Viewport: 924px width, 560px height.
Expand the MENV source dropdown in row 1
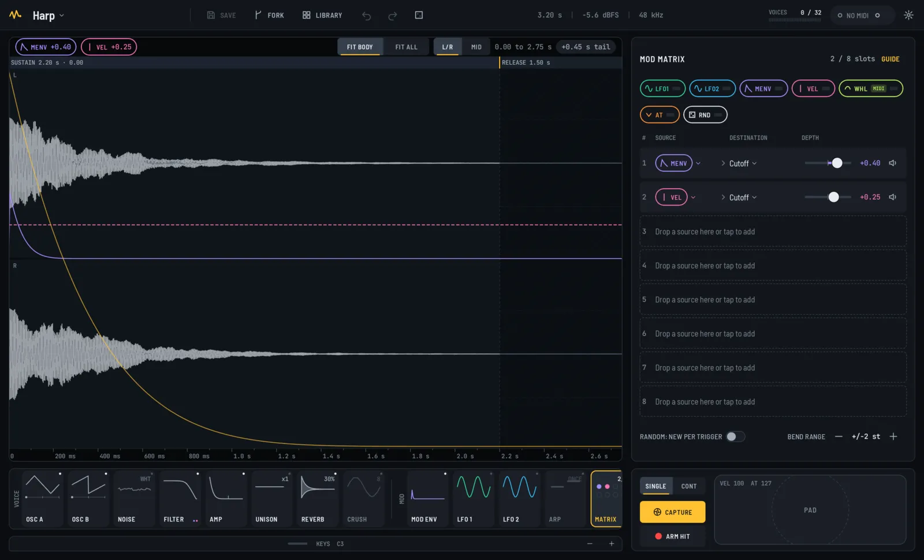coord(698,163)
